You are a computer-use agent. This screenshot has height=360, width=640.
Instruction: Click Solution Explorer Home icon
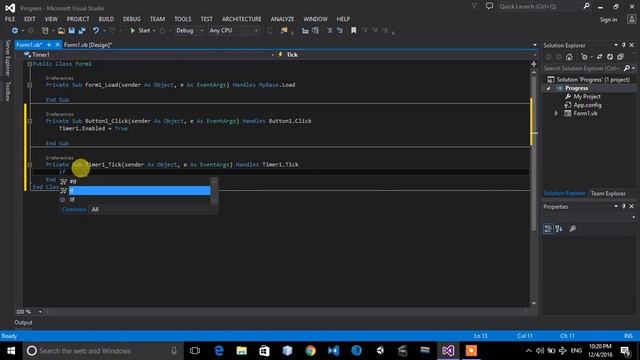[x=569, y=57]
